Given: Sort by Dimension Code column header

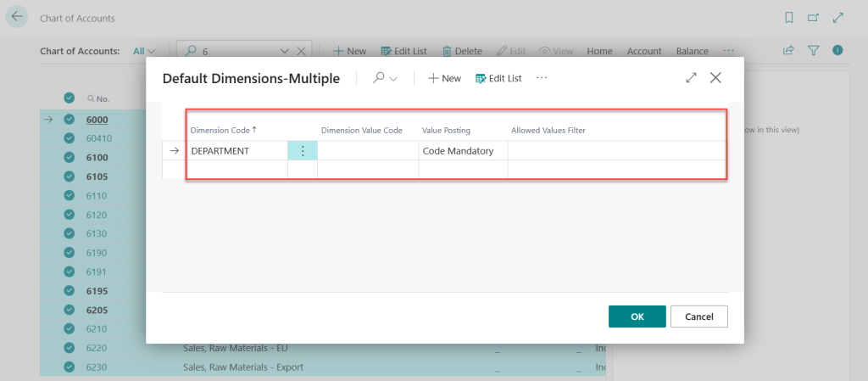Looking at the screenshot, I should click(x=224, y=130).
